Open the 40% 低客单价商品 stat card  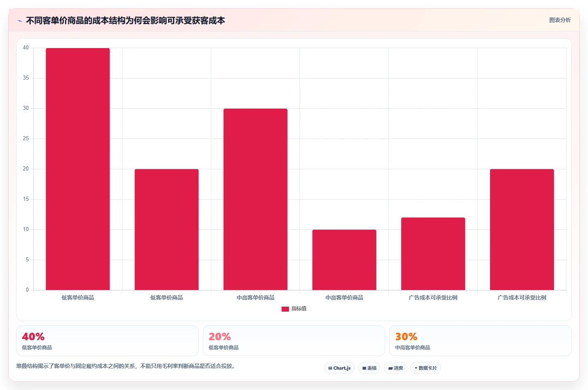coord(107,341)
